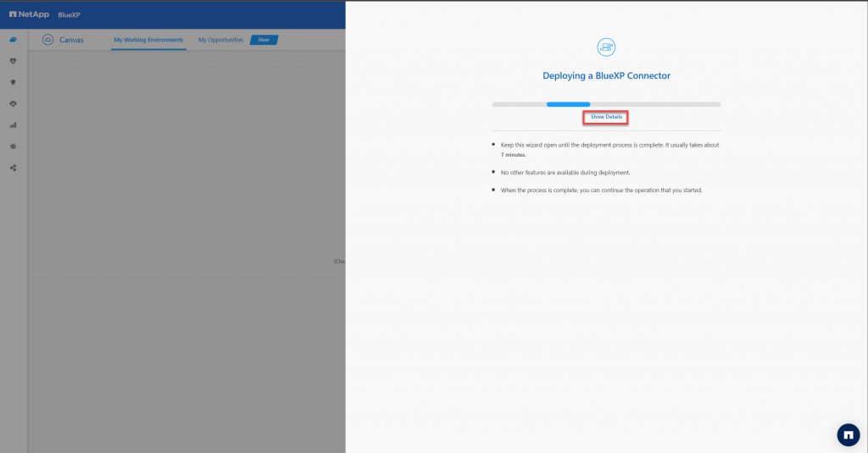This screenshot has height=453, width=868.
Task: Select the Canvas page title
Action: 71,40
